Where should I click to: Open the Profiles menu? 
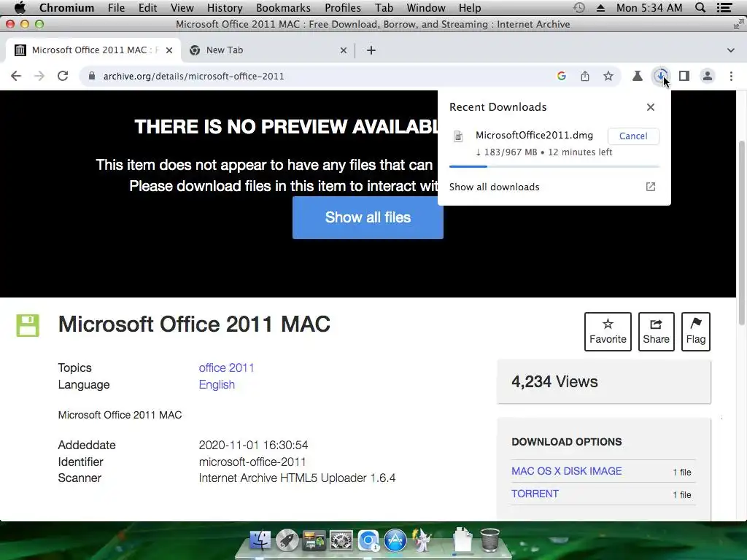tap(343, 7)
